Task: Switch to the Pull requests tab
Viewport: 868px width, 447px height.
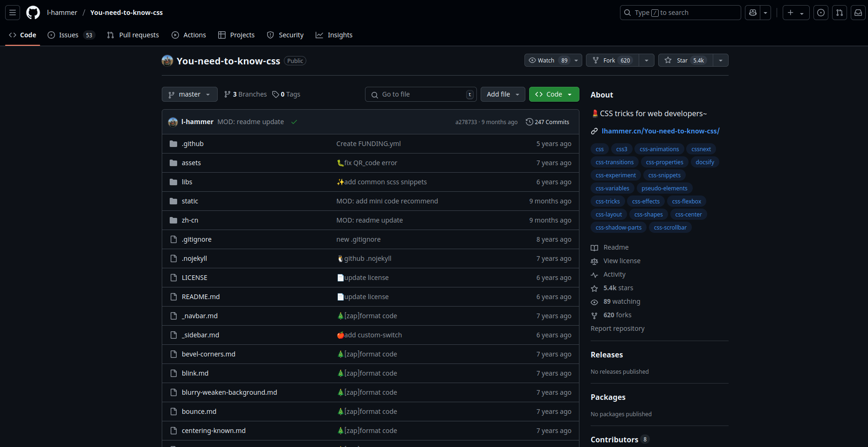Action: 133,35
